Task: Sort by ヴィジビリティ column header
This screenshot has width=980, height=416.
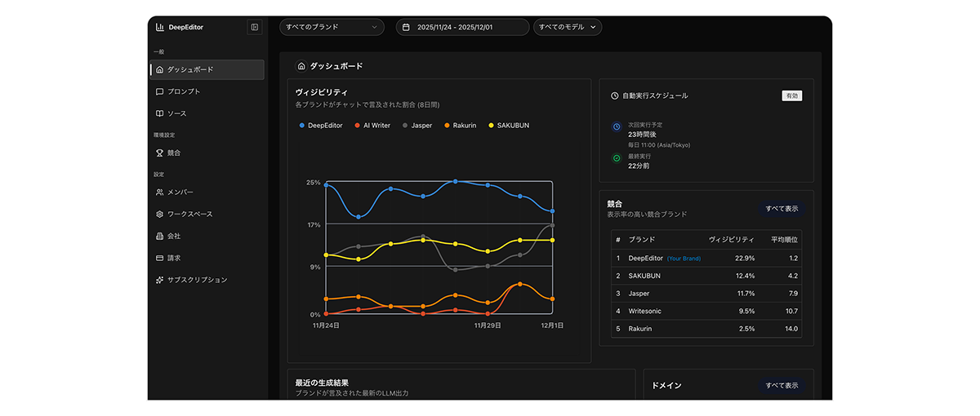Action: (x=732, y=240)
